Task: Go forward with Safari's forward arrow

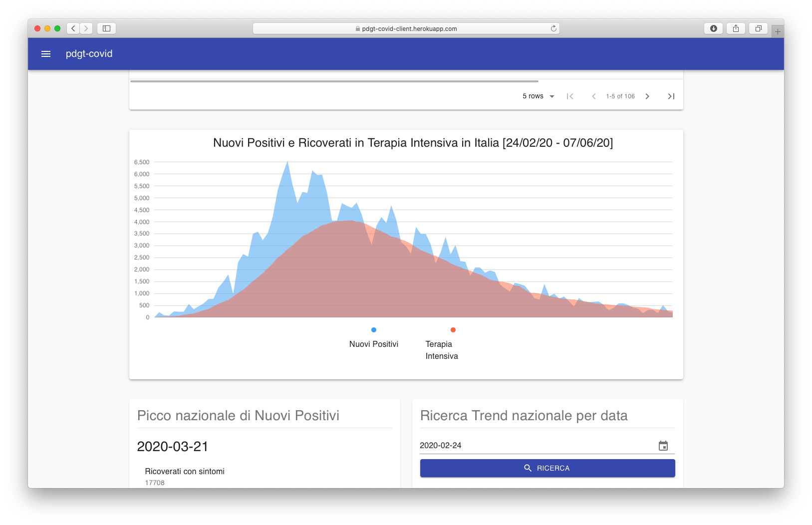Action: pos(86,28)
